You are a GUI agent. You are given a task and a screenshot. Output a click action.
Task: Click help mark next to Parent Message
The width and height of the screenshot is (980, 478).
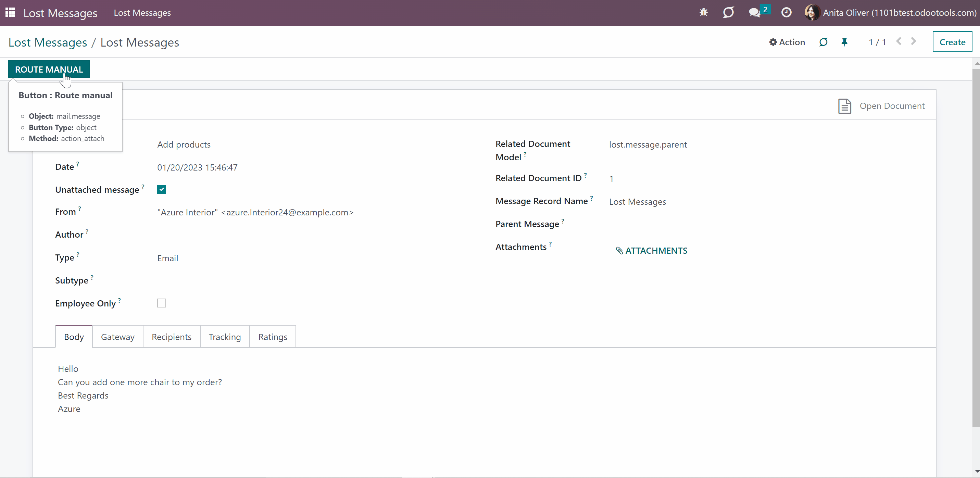coord(563,221)
